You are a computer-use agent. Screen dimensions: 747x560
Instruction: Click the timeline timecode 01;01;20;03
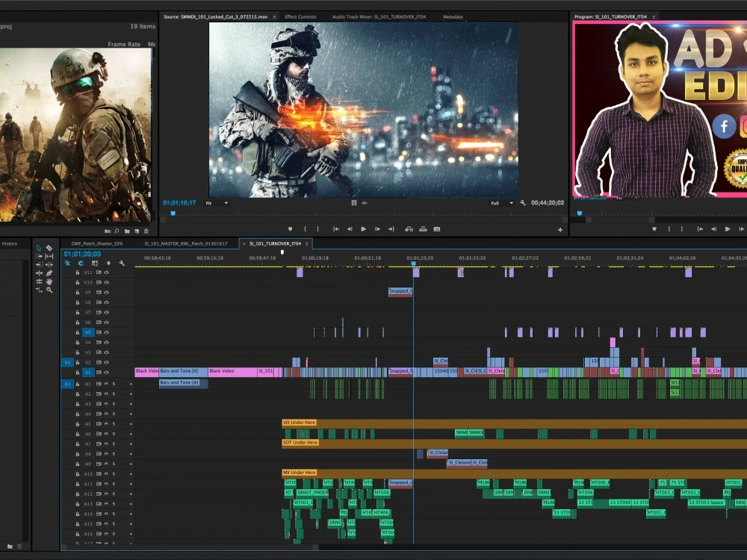tap(82, 254)
